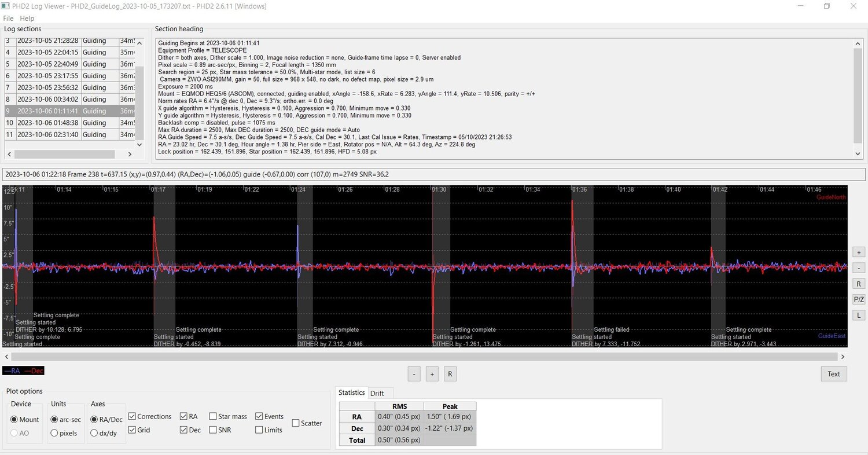Select log section 4 at 22:04:15

pos(69,52)
